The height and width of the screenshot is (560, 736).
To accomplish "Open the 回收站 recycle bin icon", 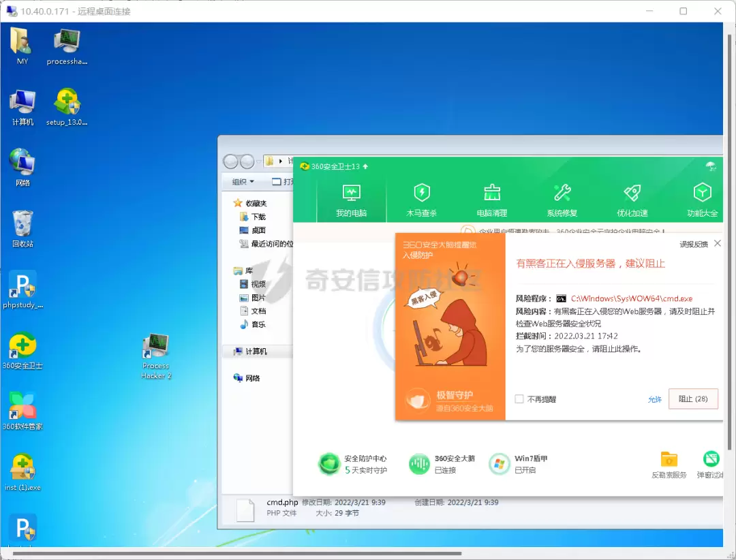I will [x=22, y=229].
